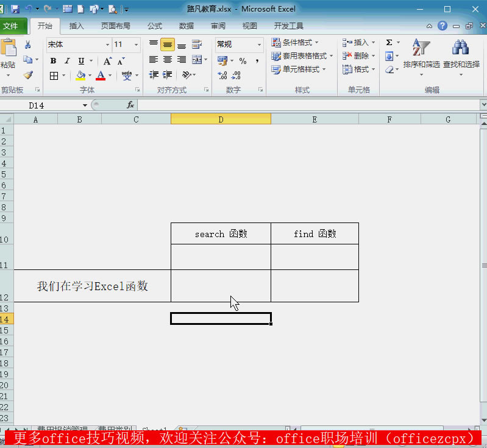Image resolution: width=487 pixels, height=448 pixels.
Task: Open 查找和选择 find and select
Action: [x=461, y=57]
